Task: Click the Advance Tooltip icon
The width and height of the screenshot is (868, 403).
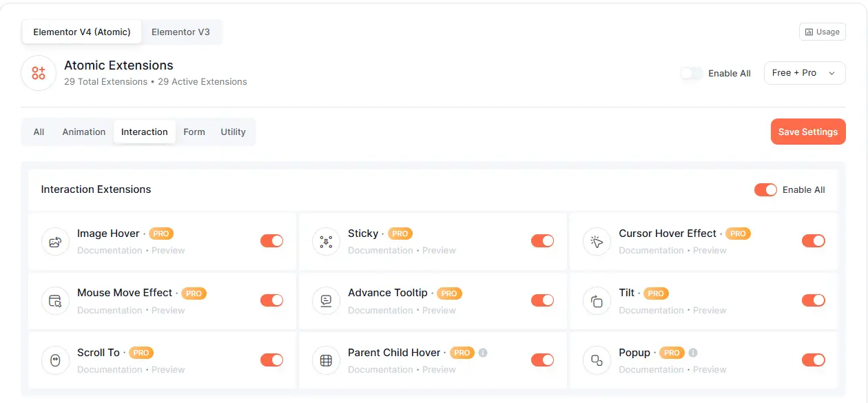Action: [326, 301]
